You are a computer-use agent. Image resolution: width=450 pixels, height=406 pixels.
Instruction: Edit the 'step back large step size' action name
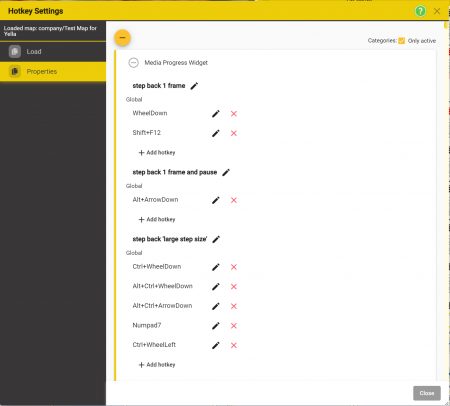(216, 239)
